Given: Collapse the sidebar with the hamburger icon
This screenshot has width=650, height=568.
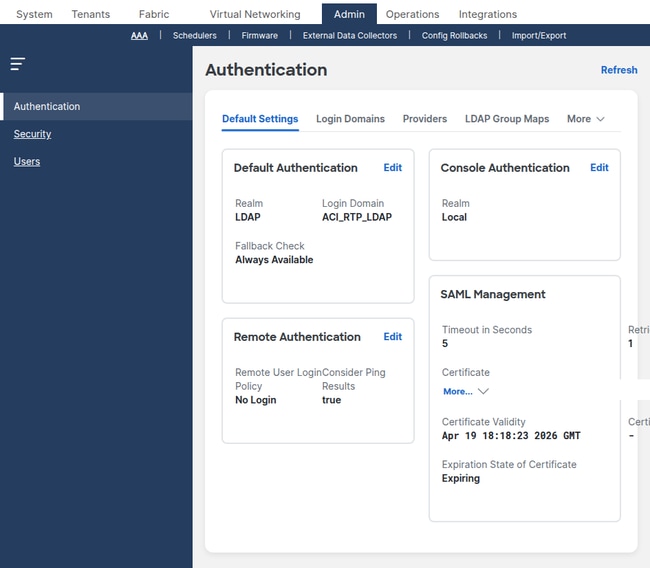Looking at the screenshot, I should (18, 64).
